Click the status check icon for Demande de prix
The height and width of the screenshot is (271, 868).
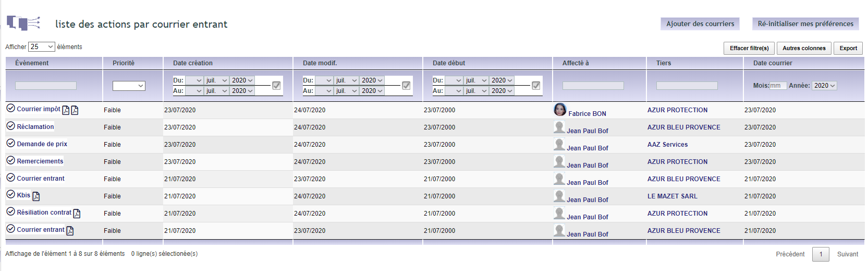(10, 143)
